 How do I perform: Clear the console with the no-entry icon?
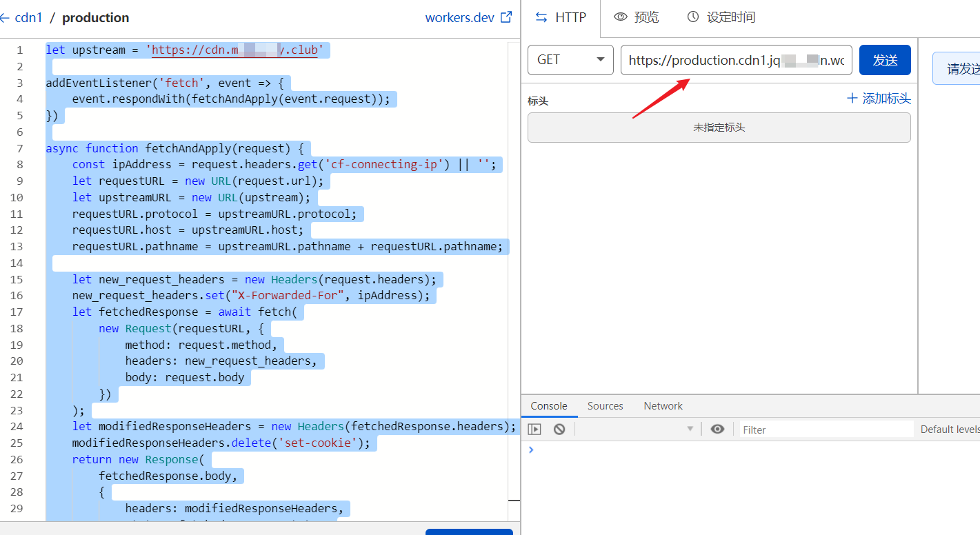559,429
